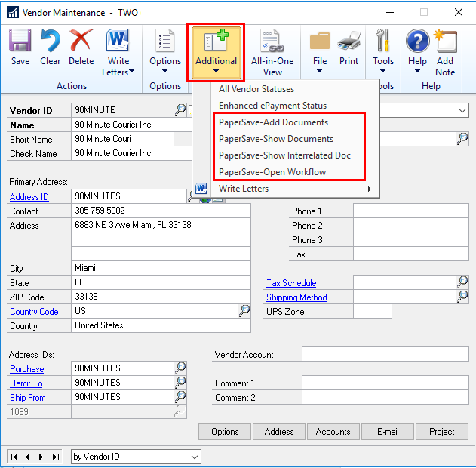This screenshot has height=468, width=476.
Task: Open the dropdown at top right of form
Action: pos(462,110)
